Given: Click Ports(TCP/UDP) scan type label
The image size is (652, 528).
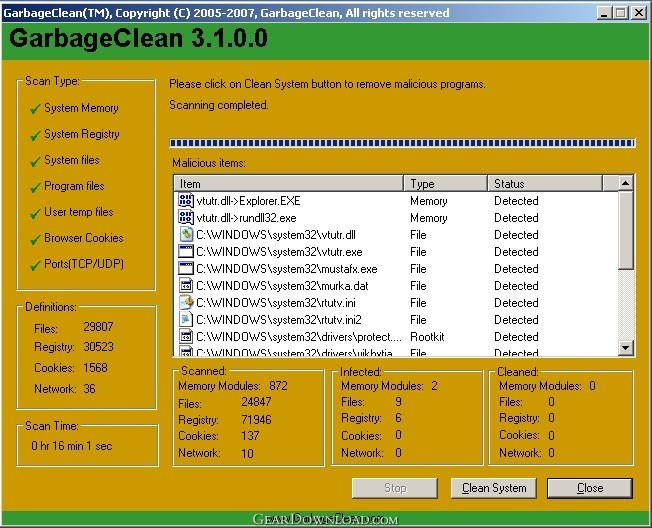Looking at the screenshot, I should (84, 264).
